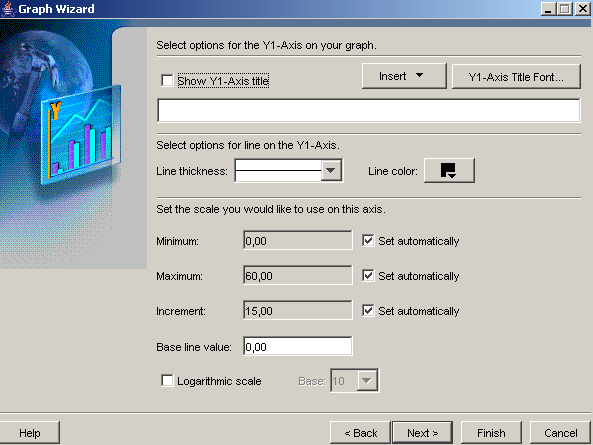Toggle Set automatically for Increment
This screenshot has width=593, height=445.
point(368,310)
